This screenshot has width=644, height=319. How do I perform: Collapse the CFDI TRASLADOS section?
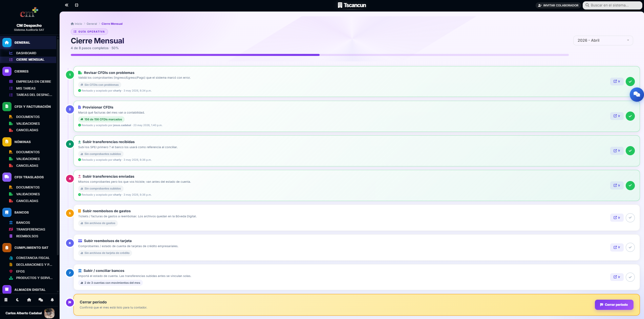28,177
